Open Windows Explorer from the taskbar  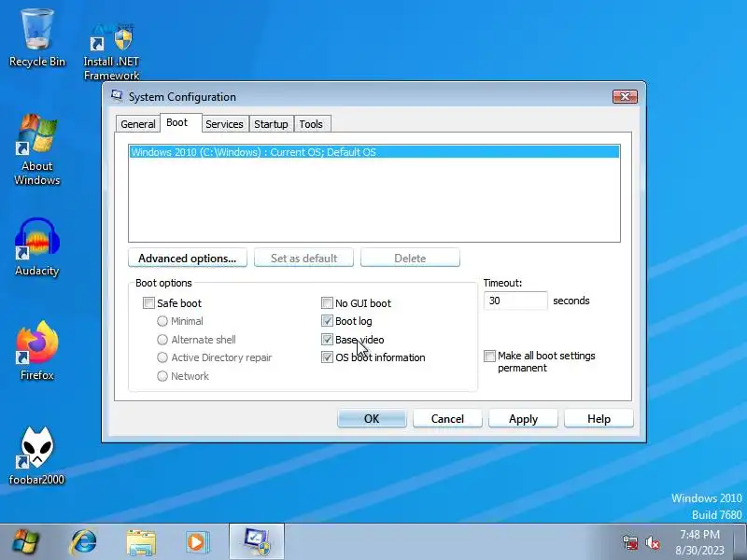coord(141,542)
